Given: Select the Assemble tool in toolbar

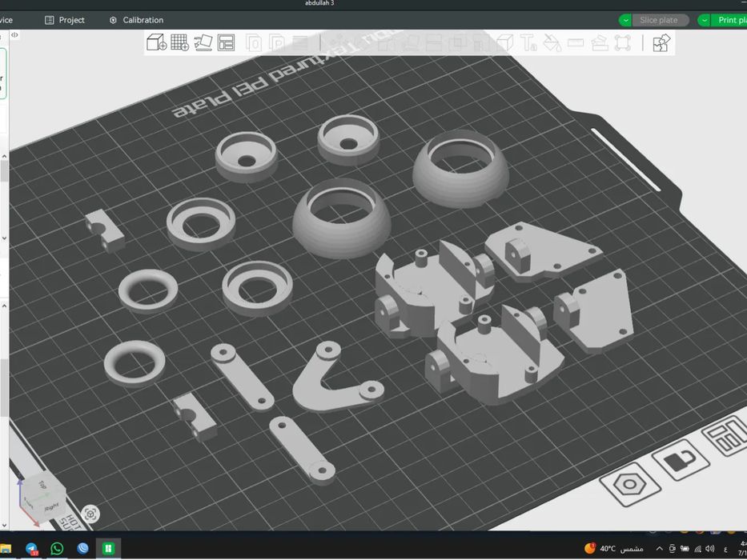Looking at the screenshot, I should click(x=600, y=43).
